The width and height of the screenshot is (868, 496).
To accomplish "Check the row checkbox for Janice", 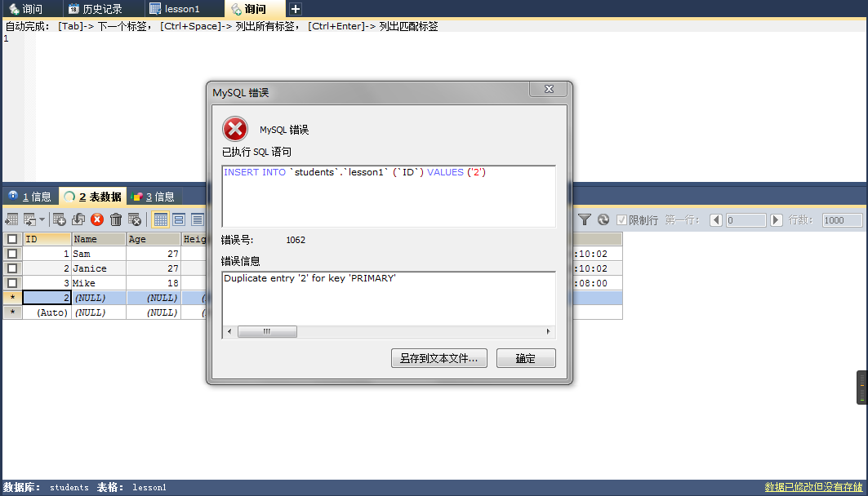I will tap(12, 268).
